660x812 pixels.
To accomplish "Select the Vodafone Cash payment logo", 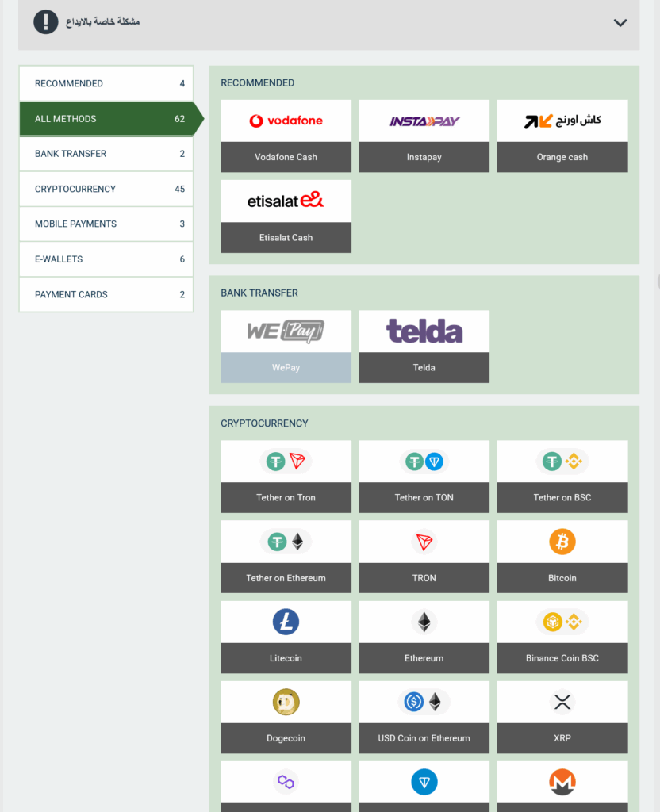I will tap(286, 121).
